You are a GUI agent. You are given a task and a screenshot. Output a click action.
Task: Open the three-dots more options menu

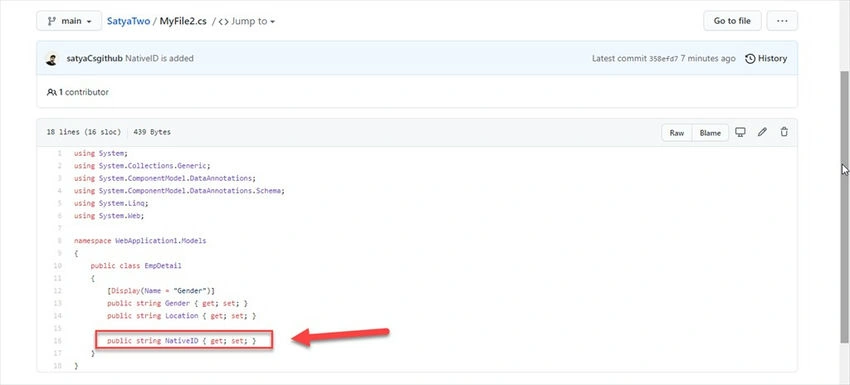click(782, 21)
